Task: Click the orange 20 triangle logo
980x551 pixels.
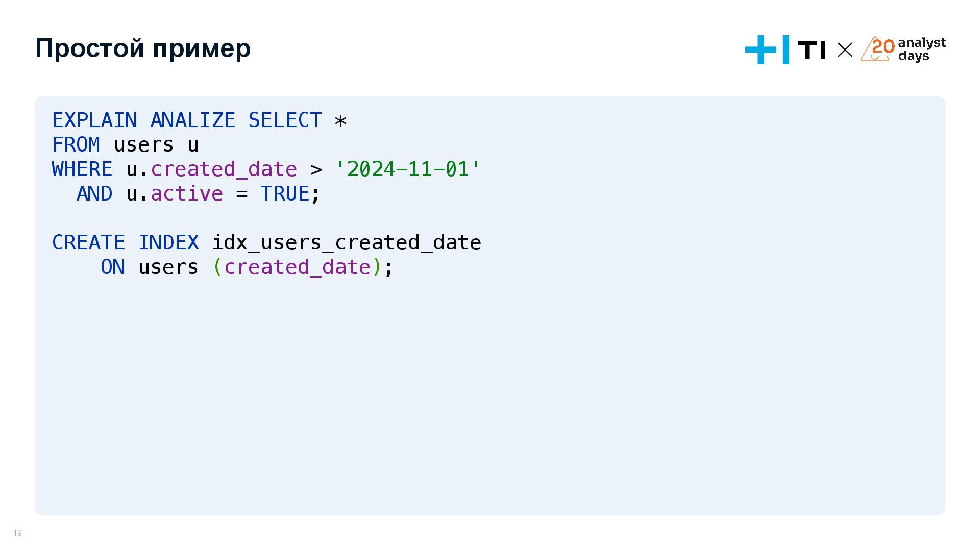Action: pos(878,49)
